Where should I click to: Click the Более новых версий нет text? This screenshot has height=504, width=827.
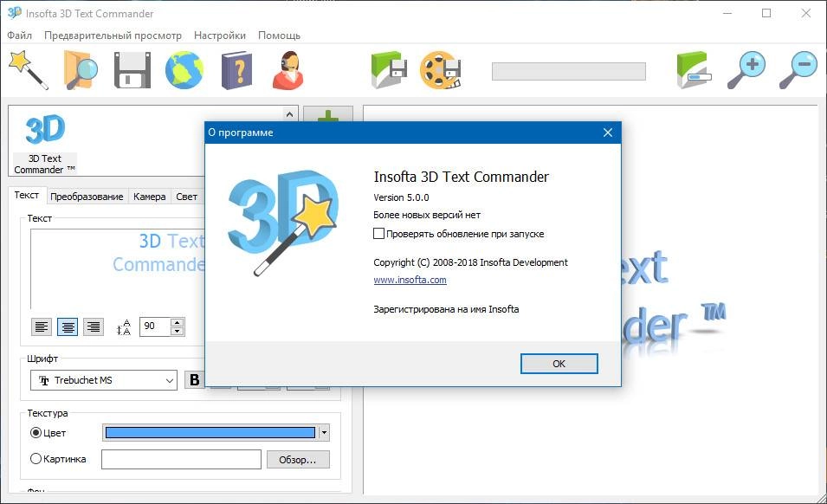[x=427, y=215]
